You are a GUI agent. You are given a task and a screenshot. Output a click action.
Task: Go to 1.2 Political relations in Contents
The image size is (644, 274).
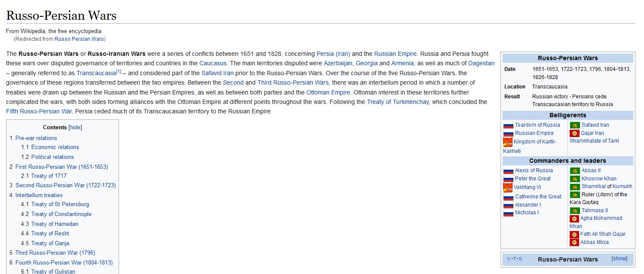click(x=52, y=157)
